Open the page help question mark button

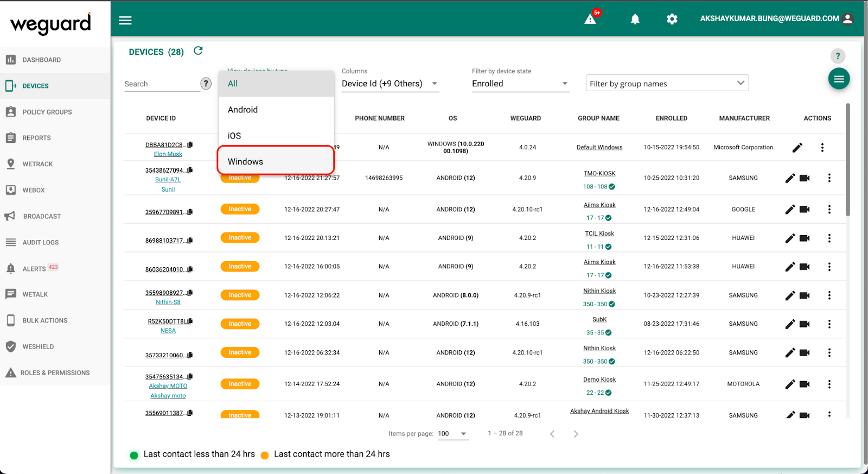pos(838,56)
